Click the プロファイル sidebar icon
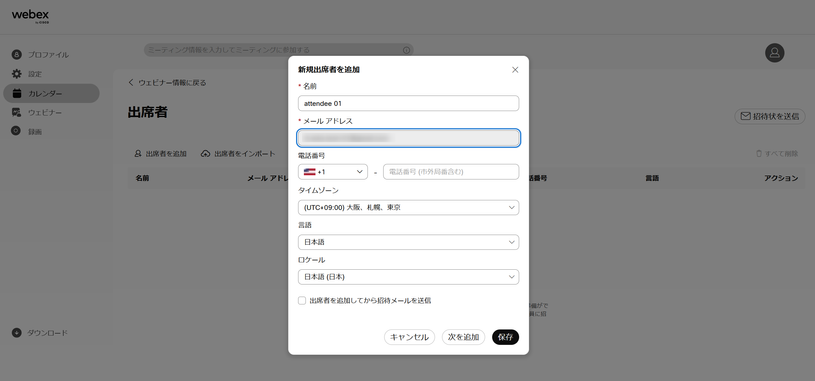Screen dimensions: 815x381 17,55
